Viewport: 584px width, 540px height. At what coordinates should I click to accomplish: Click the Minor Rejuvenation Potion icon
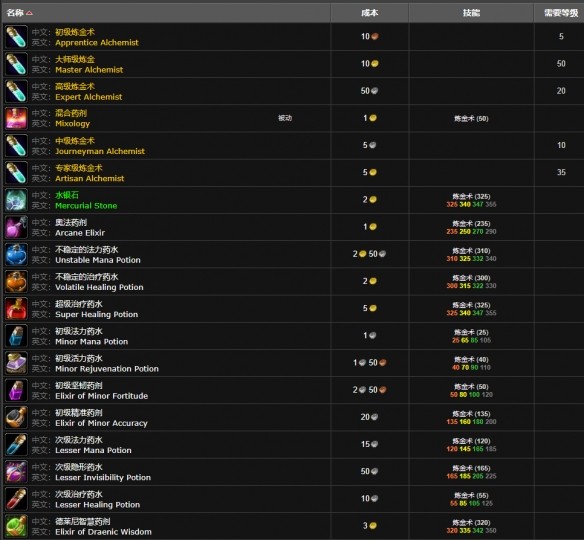point(16,363)
